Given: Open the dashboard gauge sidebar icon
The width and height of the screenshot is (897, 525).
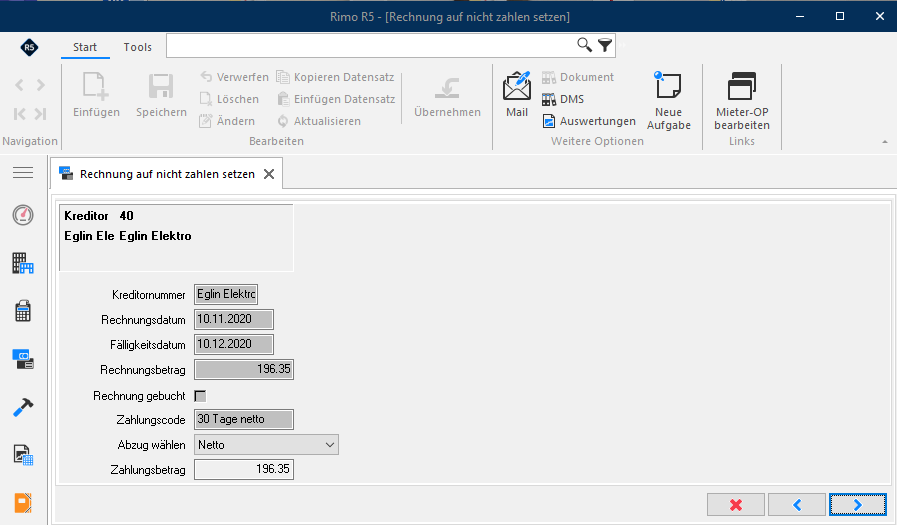Looking at the screenshot, I should 23,215.
